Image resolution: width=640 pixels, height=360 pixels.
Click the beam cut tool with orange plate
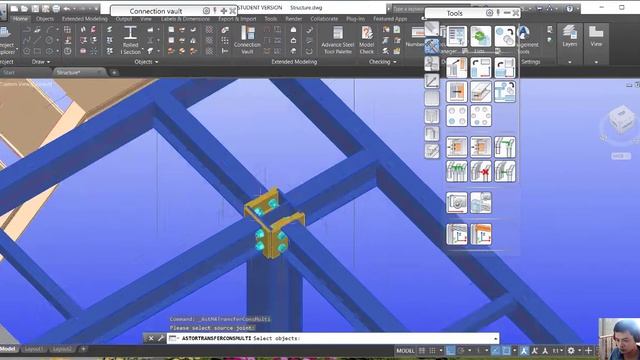pos(457,91)
